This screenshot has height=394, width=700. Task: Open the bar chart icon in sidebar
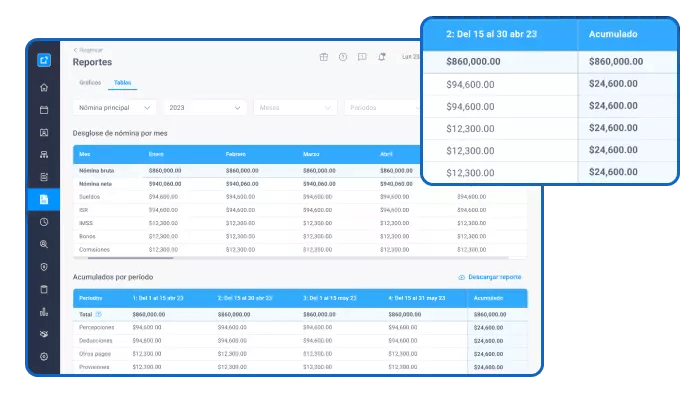44,311
